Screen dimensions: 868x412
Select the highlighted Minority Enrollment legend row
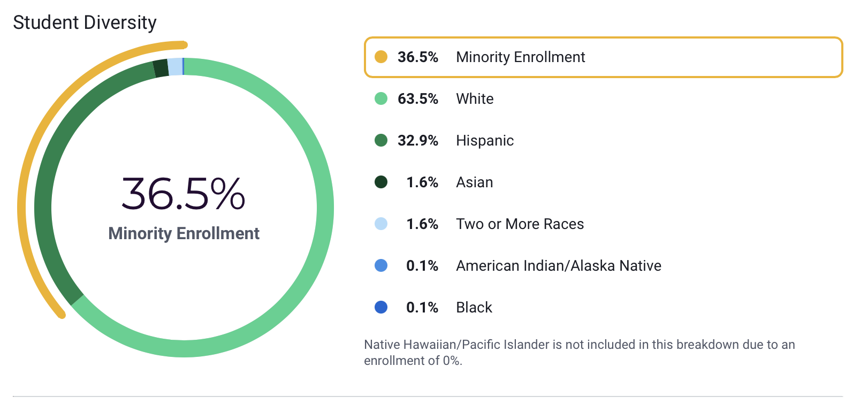point(603,57)
